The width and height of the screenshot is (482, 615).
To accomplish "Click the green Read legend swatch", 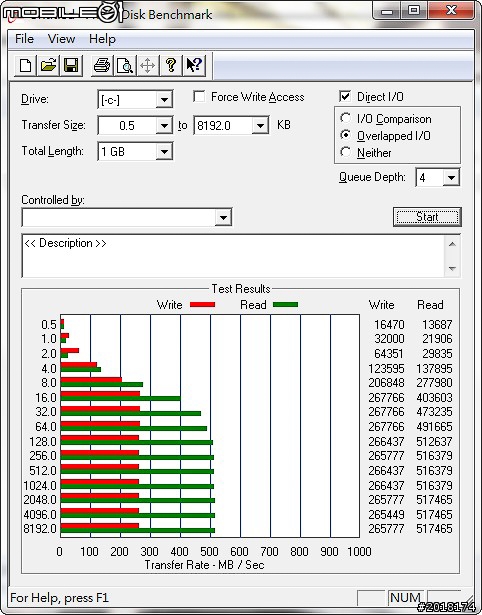I will pos(286,305).
